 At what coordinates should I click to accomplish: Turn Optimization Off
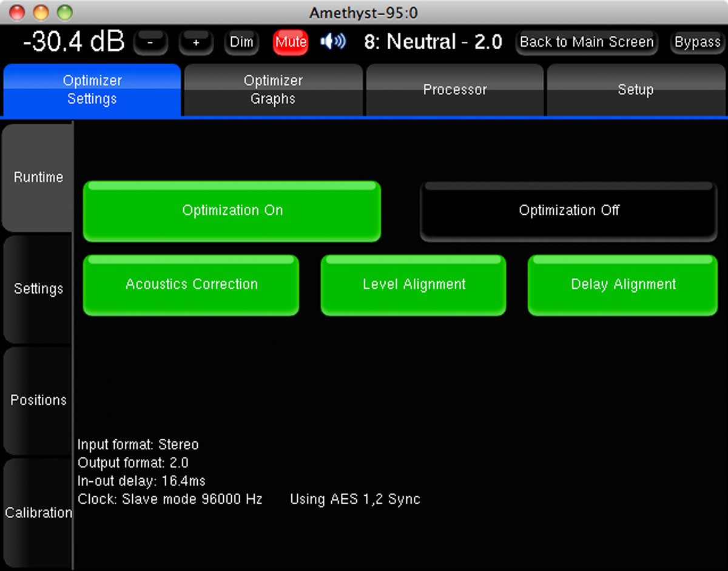pyautogui.click(x=568, y=211)
